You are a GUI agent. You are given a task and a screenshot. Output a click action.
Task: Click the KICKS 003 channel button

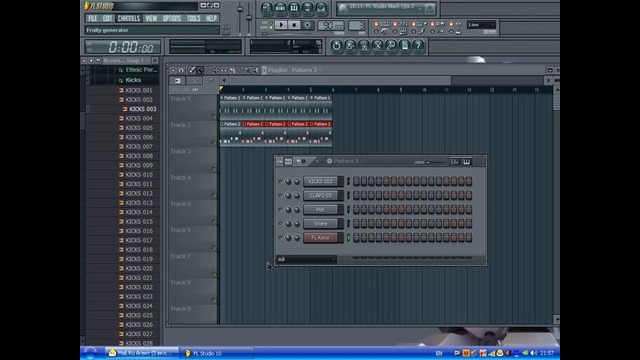(x=320, y=182)
